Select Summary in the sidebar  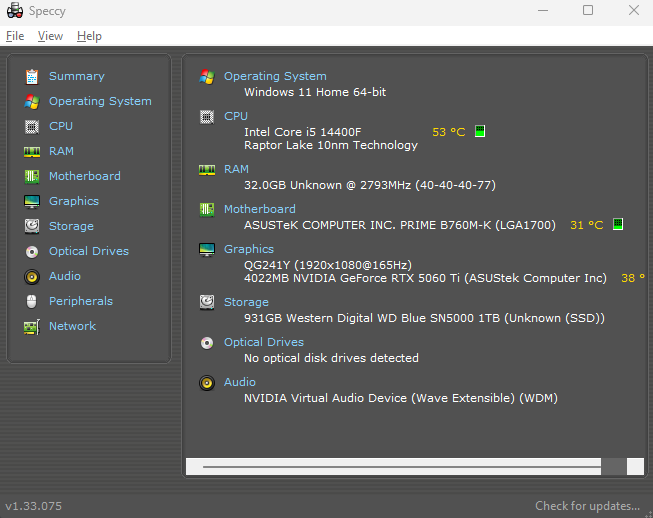click(77, 76)
